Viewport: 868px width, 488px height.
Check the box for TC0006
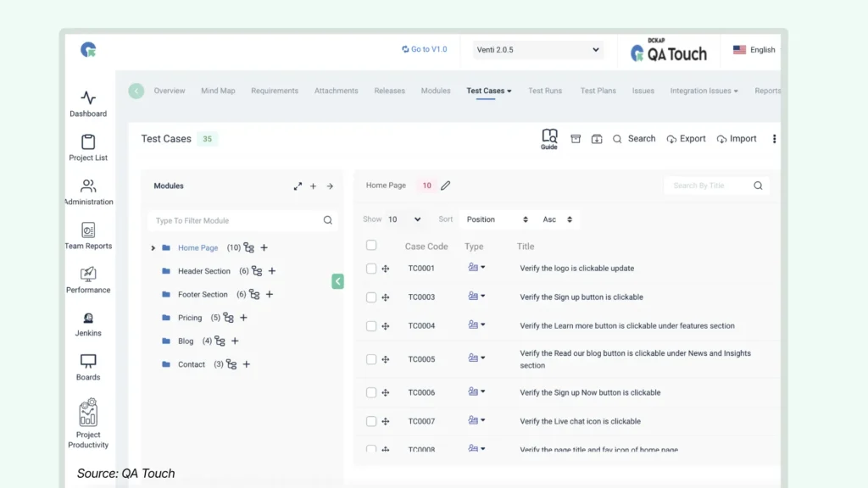point(371,392)
